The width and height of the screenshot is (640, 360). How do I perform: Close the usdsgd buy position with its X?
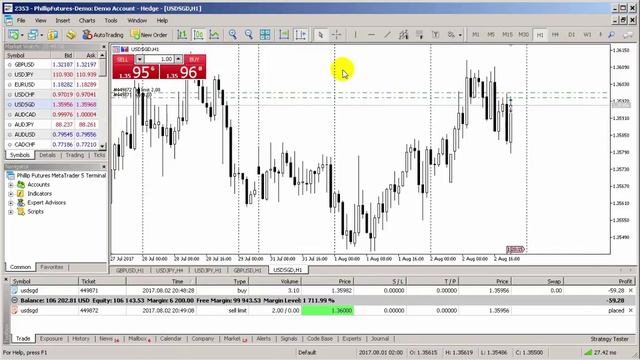coord(631,291)
